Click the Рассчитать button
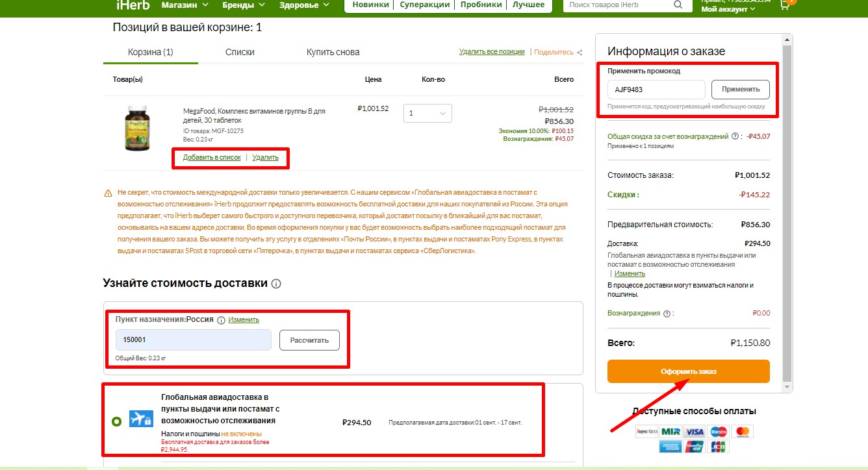 pyautogui.click(x=309, y=340)
